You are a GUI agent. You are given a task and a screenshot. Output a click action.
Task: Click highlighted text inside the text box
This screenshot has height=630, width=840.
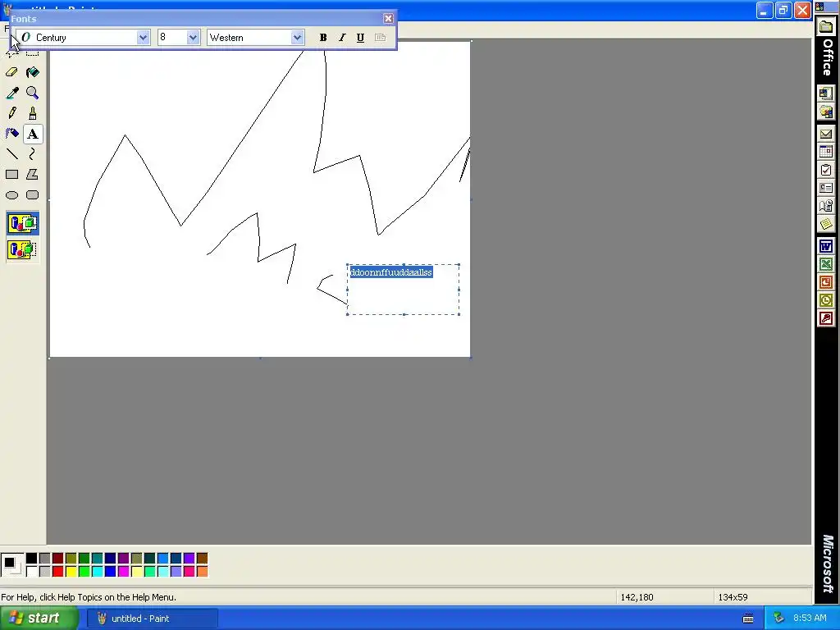(391, 272)
